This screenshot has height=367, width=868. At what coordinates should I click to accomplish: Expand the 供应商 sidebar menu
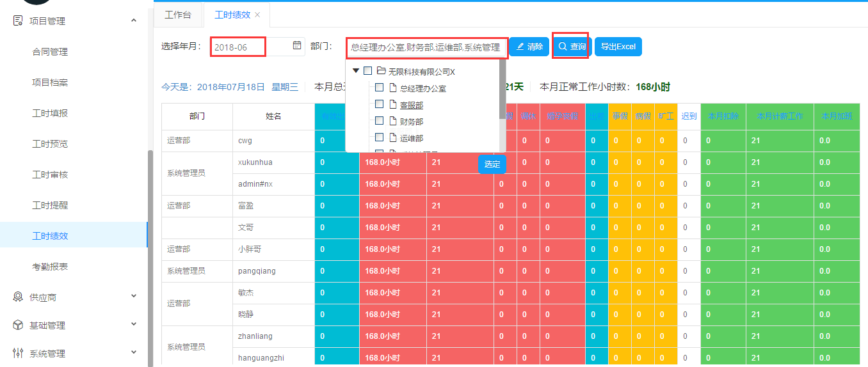coord(133,297)
